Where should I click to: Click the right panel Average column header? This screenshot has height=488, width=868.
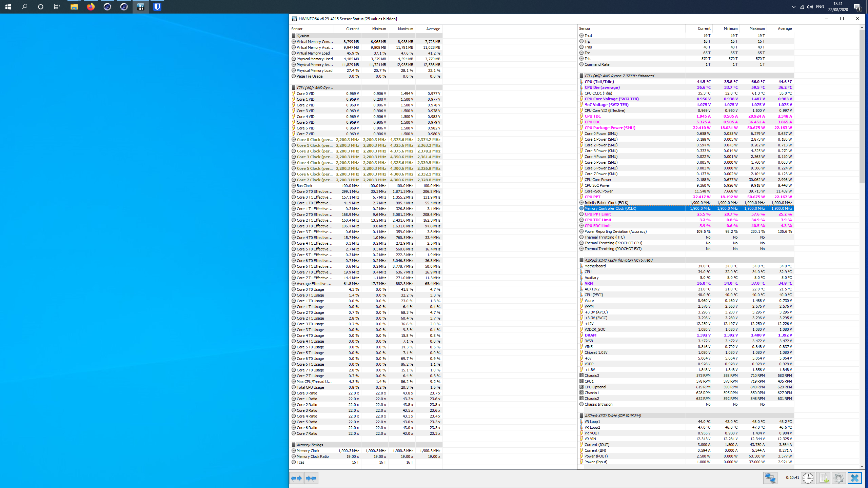[784, 28]
